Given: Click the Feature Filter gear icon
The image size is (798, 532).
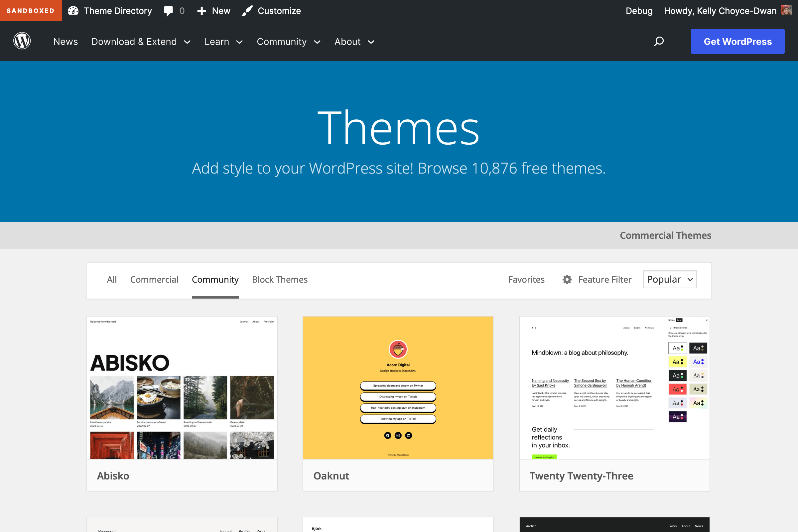Looking at the screenshot, I should click(567, 279).
